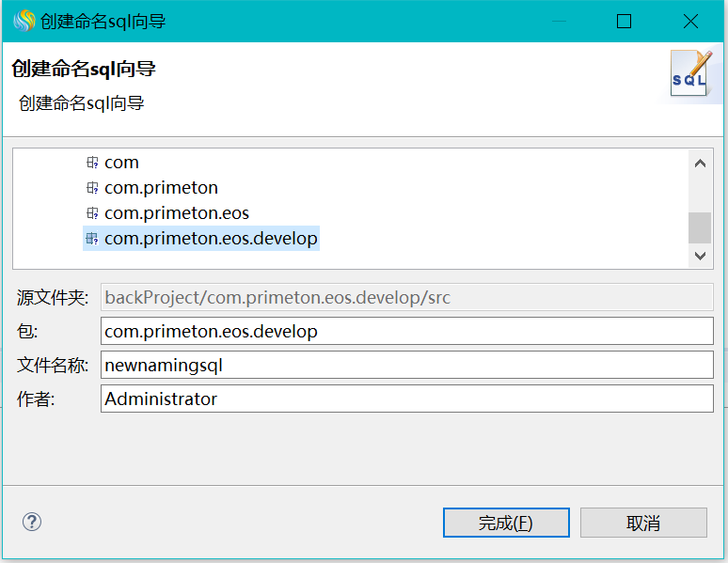
Task: Maximize the wizard dialog window
Action: click(624, 22)
